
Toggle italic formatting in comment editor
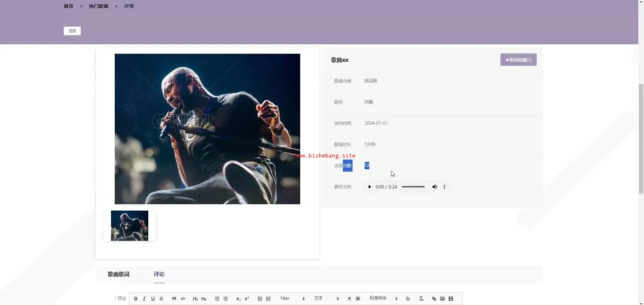tap(144, 299)
